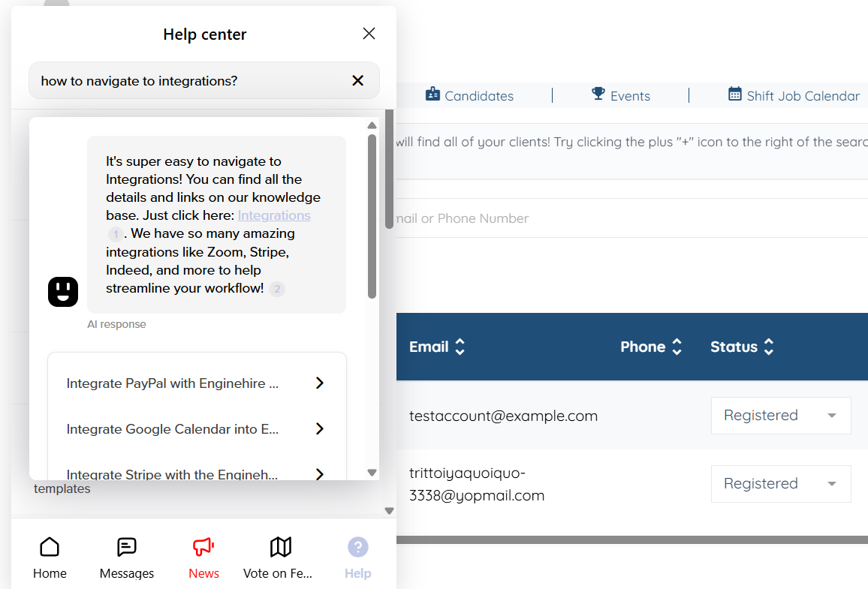Image resolution: width=868 pixels, height=589 pixels.
Task: Sort by Email column arrows
Action: click(x=460, y=347)
